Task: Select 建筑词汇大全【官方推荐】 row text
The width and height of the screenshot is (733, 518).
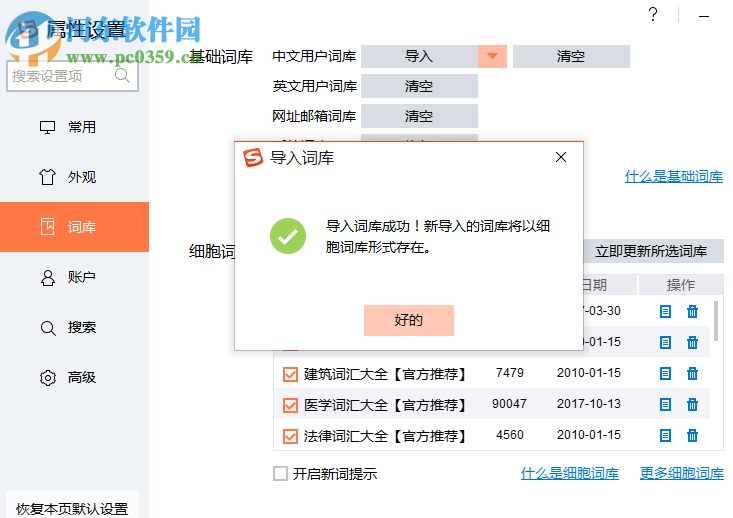Action: click(x=385, y=374)
